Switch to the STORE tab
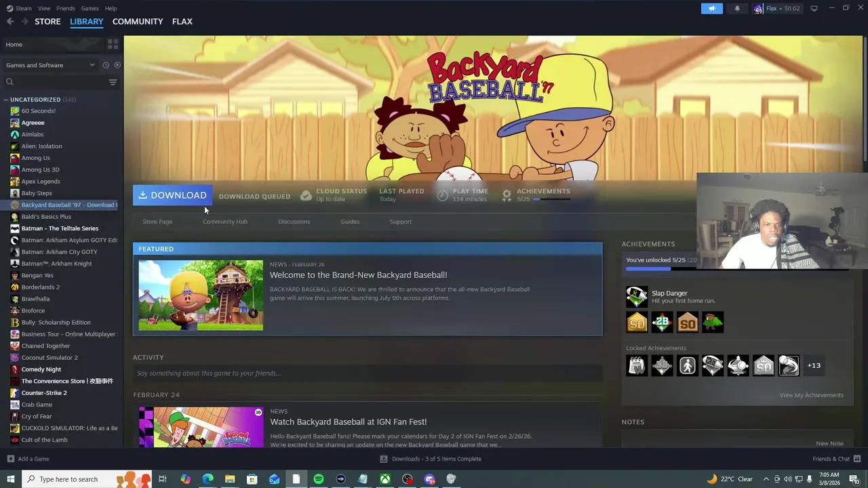Screen dimensions: 868x488 coord(47,22)
